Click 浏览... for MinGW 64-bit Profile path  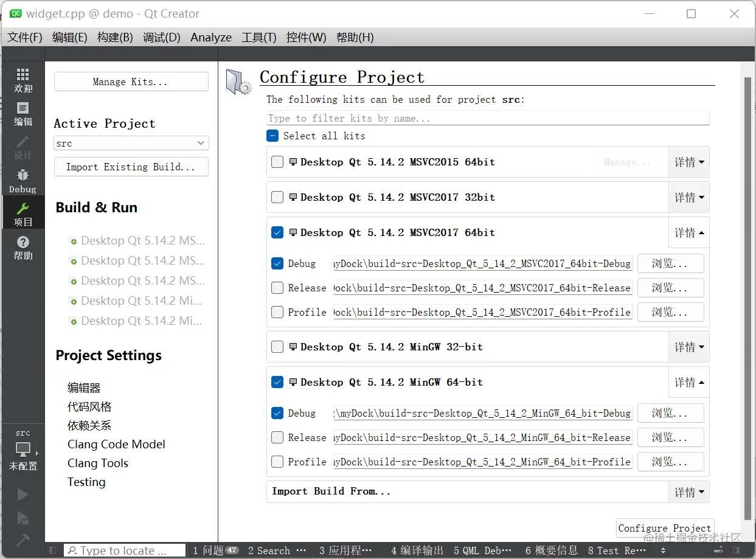[x=670, y=462]
